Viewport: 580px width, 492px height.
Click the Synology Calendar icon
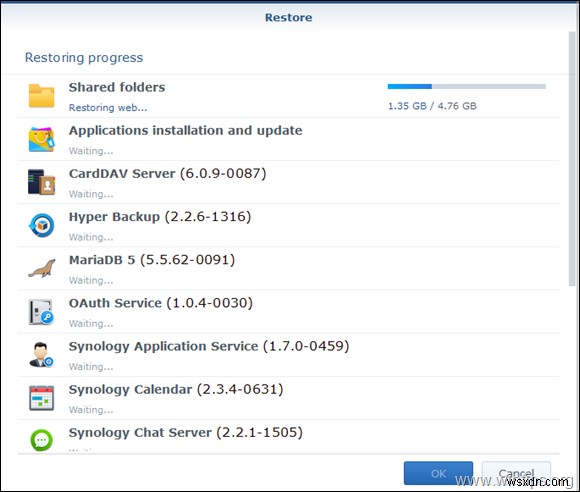[41, 398]
